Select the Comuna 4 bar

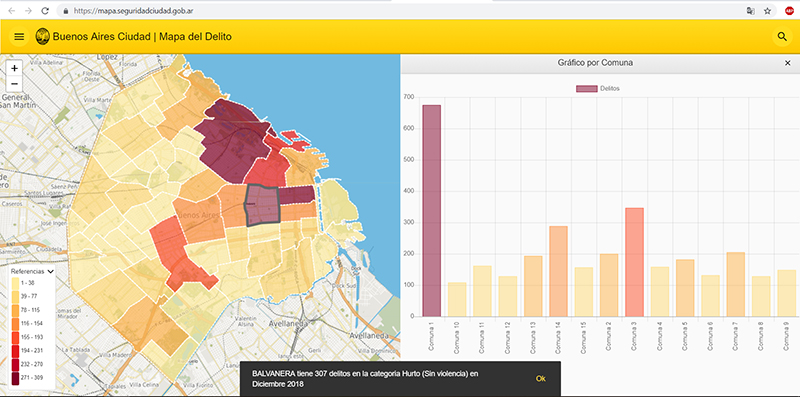coord(660,291)
